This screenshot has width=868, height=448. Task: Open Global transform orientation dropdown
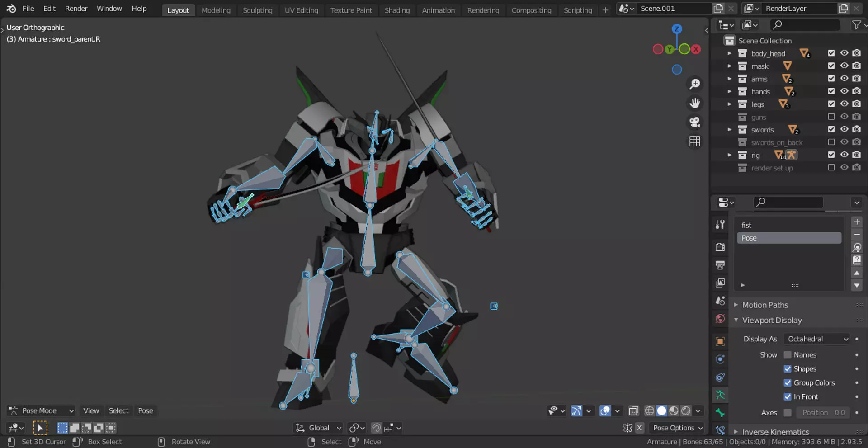[x=318, y=428]
